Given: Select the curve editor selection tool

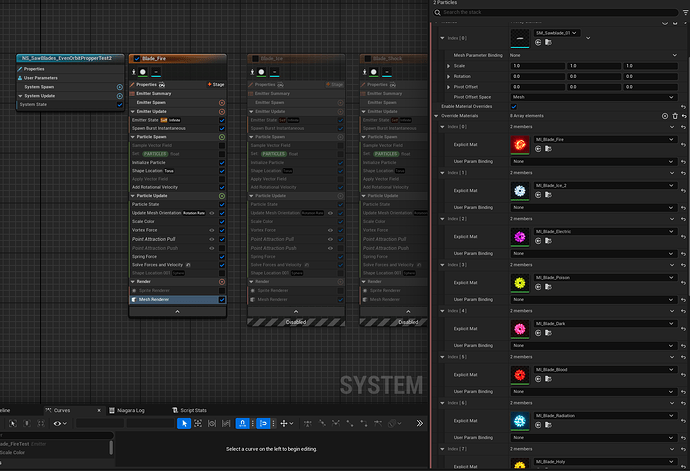Looking at the screenshot, I should click(x=184, y=423).
